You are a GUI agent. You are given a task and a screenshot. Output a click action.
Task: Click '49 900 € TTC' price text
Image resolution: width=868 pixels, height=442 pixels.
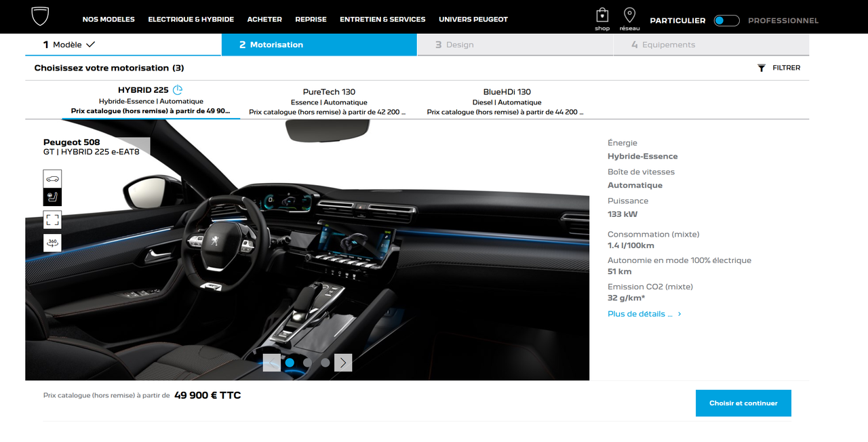point(208,395)
